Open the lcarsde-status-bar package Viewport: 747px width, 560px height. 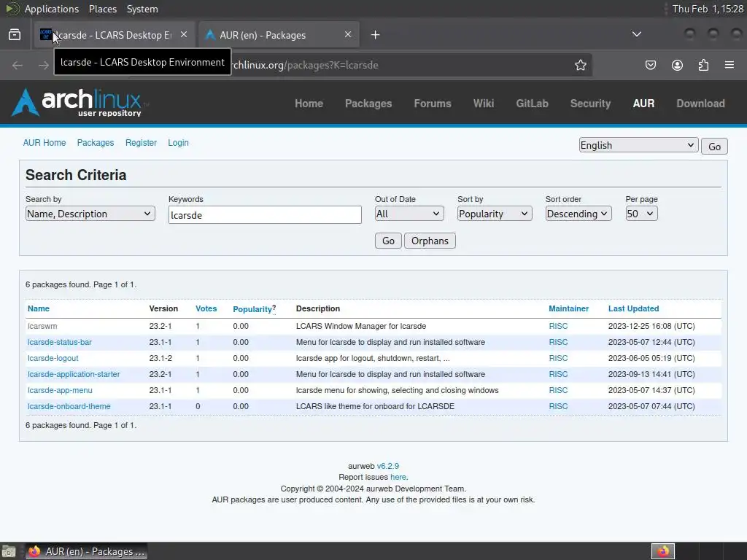coord(60,342)
